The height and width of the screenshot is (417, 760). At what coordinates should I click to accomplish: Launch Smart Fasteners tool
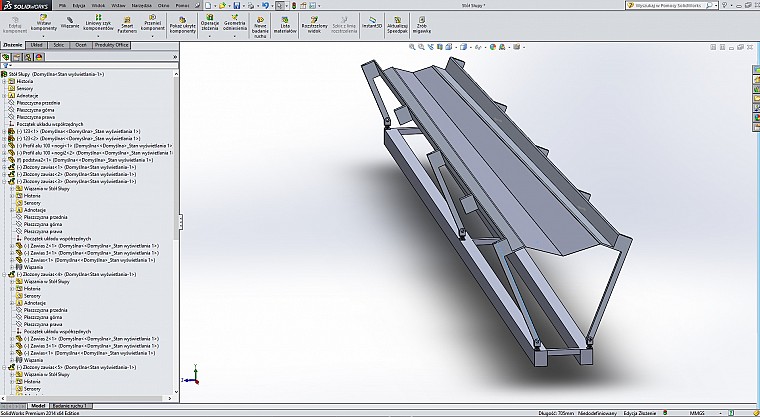click(x=127, y=24)
